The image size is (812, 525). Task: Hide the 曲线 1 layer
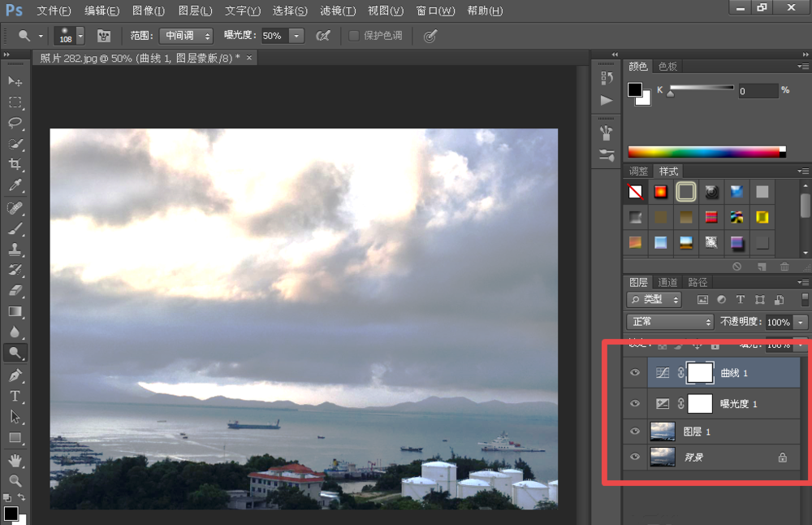(x=636, y=373)
